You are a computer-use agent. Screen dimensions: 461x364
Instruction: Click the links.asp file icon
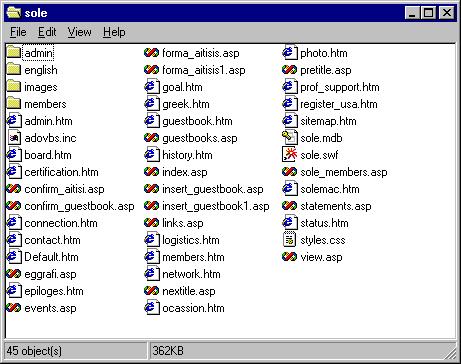(x=152, y=223)
